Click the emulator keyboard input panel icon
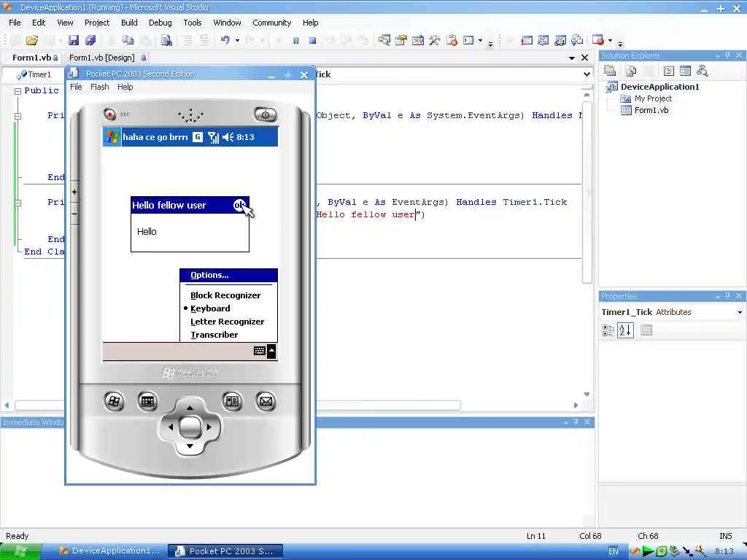 click(260, 351)
